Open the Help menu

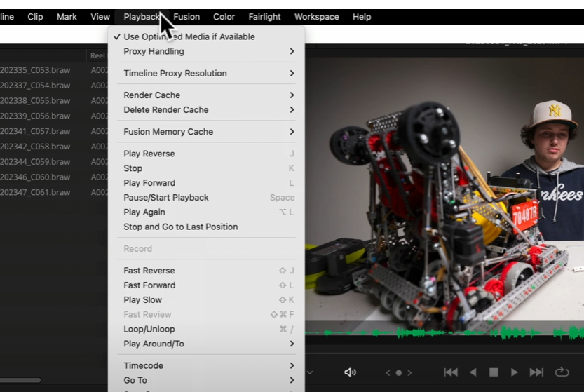pos(362,17)
